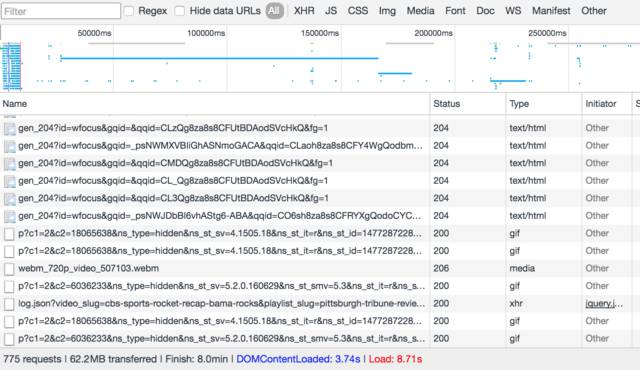Select the All filter pill
The image size is (640, 370).
point(274,11)
